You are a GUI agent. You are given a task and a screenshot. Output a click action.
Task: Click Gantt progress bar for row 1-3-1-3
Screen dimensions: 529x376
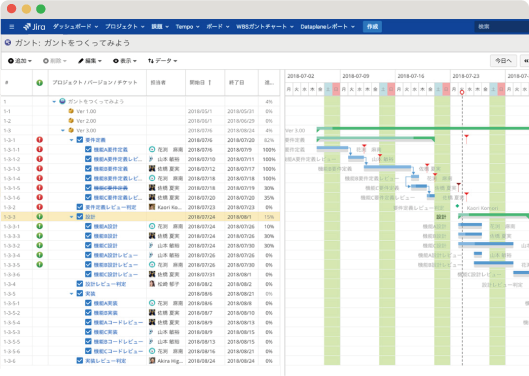pos(387,168)
